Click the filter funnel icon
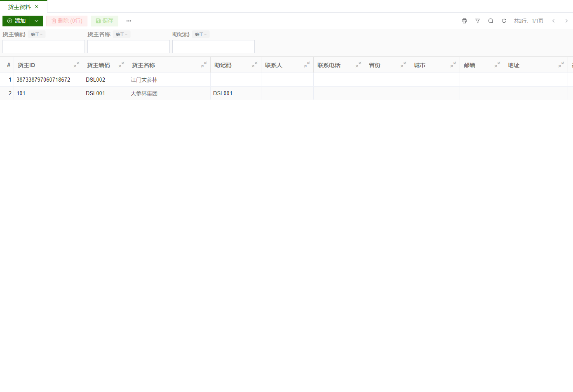The height and width of the screenshot is (392, 573). pyautogui.click(x=477, y=21)
